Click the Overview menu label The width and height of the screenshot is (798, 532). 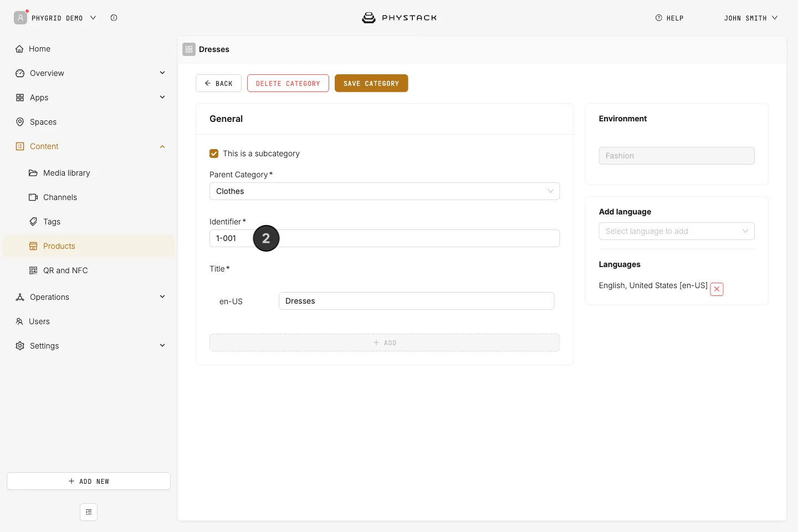tap(47, 73)
